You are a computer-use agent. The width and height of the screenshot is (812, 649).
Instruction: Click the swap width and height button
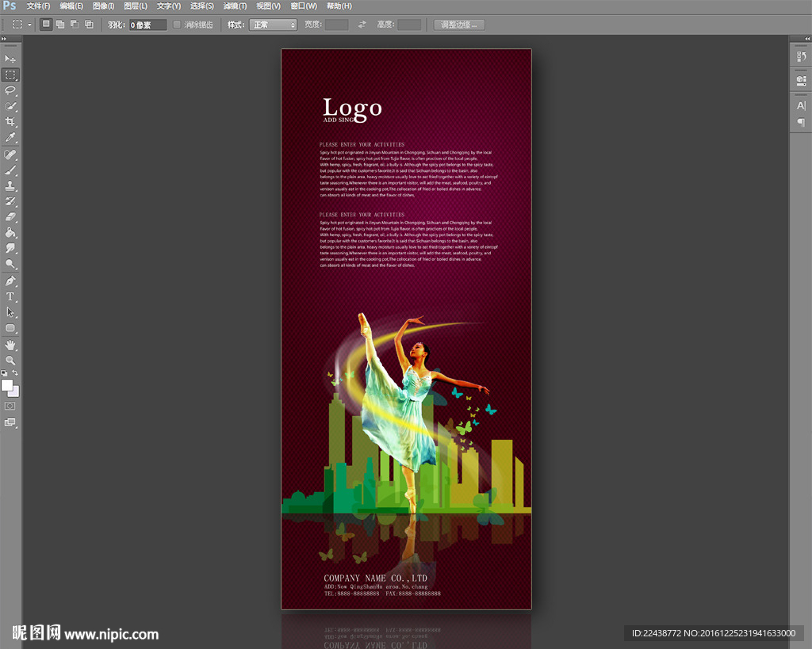(362, 25)
